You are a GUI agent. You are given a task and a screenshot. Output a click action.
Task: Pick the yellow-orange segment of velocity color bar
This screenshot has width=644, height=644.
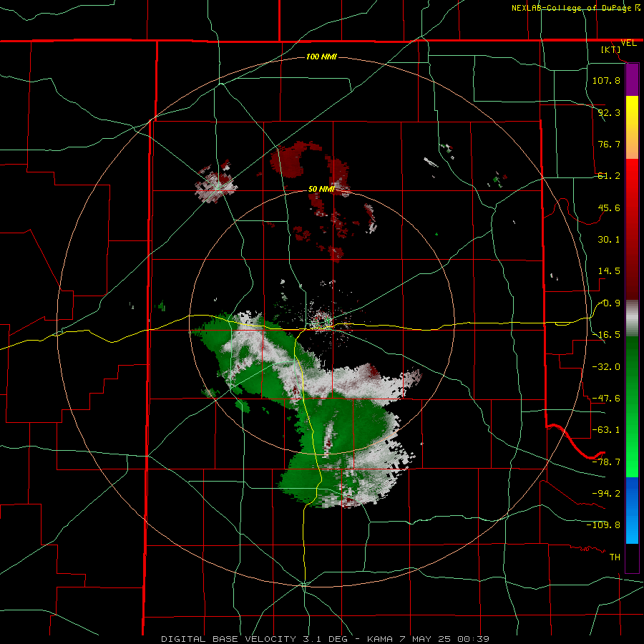point(632,127)
